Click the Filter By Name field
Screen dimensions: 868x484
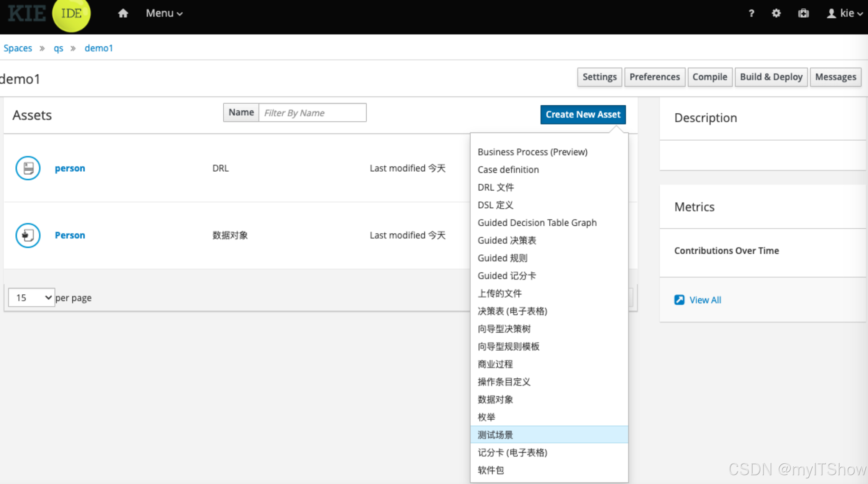[x=312, y=113]
